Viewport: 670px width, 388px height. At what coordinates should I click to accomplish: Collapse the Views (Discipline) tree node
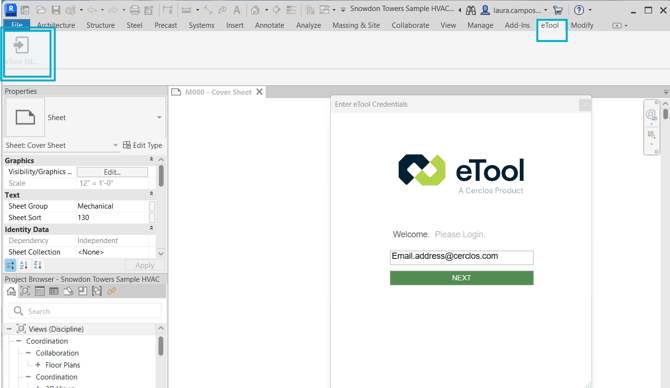[9, 329]
